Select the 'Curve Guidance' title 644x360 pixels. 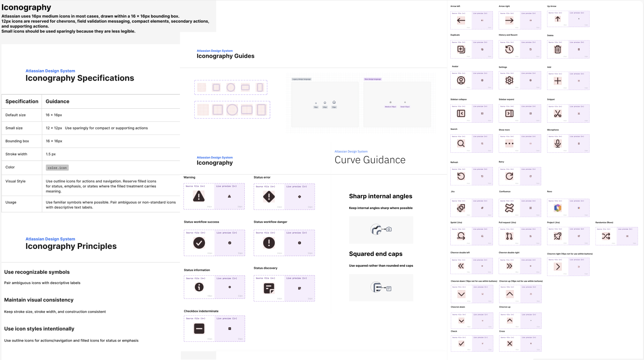click(x=370, y=160)
